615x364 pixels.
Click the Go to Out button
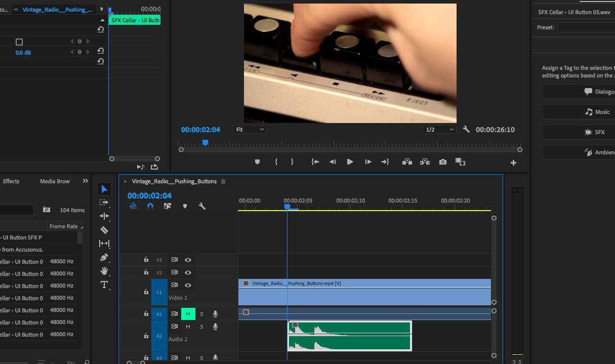[x=385, y=162]
